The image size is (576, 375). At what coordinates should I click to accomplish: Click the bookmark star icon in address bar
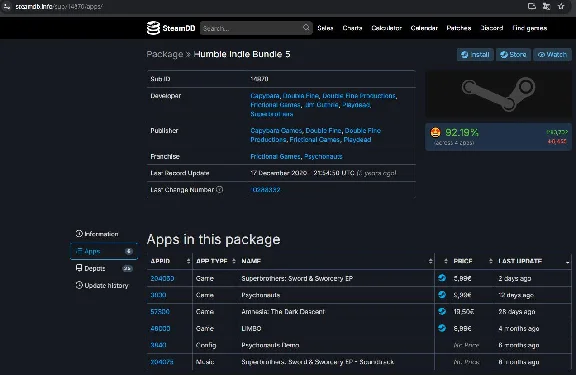[561, 6]
